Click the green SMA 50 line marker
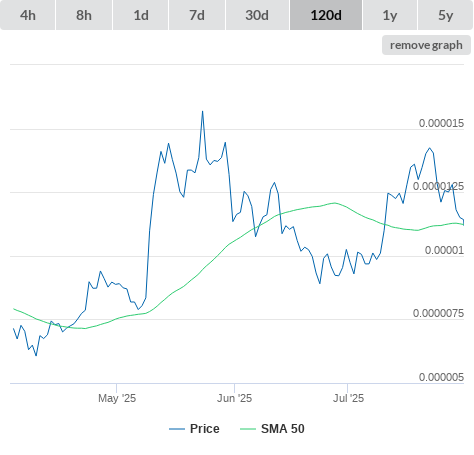This screenshot has width=474, height=455. click(x=248, y=429)
